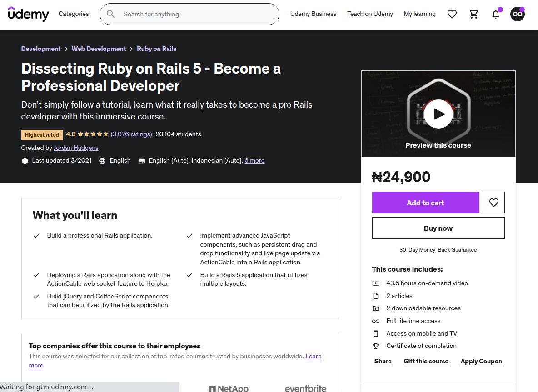Click the last updated alert icon
Viewport: 538px width, 392px height.
click(x=25, y=161)
